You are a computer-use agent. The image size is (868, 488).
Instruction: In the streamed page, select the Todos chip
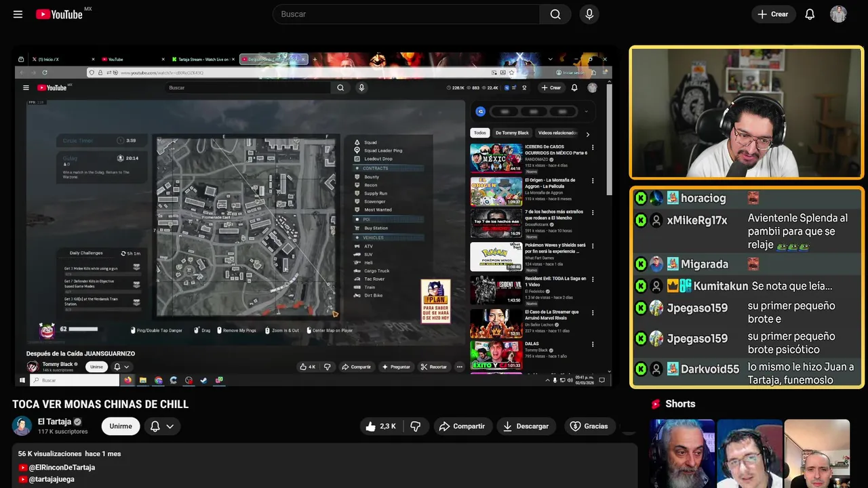click(479, 133)
